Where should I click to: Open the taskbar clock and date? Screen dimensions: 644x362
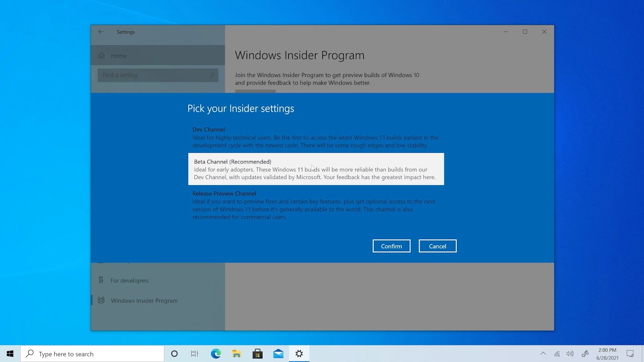607,354
